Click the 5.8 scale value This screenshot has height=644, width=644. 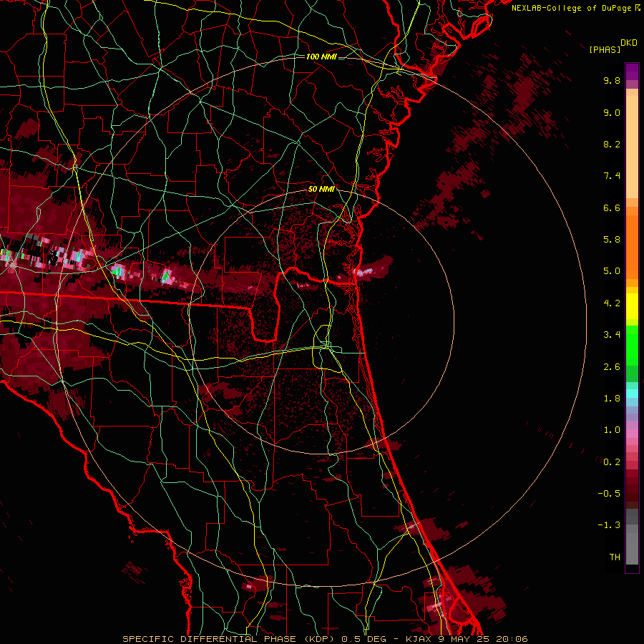612,240
